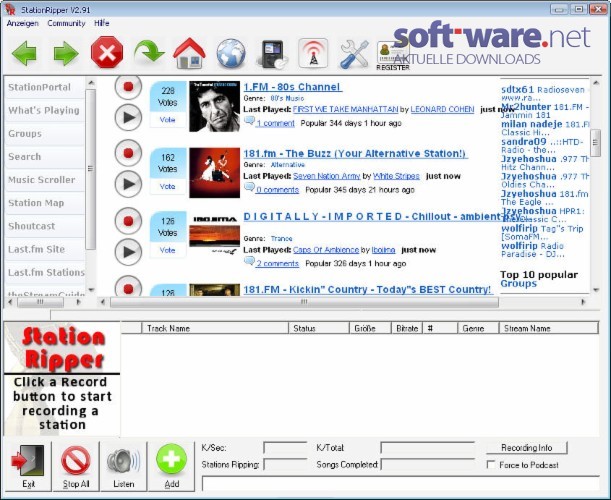The height and width of the screenshot is (500, 611).
Task: Click the Seven Nation Army song link
Action: 327,176
